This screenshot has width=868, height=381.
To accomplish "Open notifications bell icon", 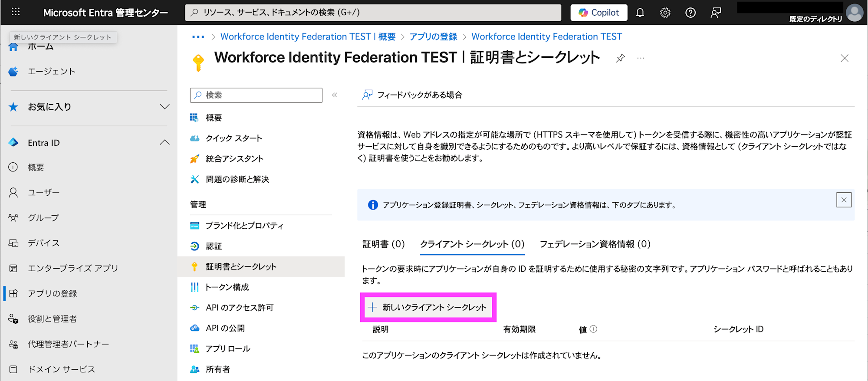I will pos(640,13).
